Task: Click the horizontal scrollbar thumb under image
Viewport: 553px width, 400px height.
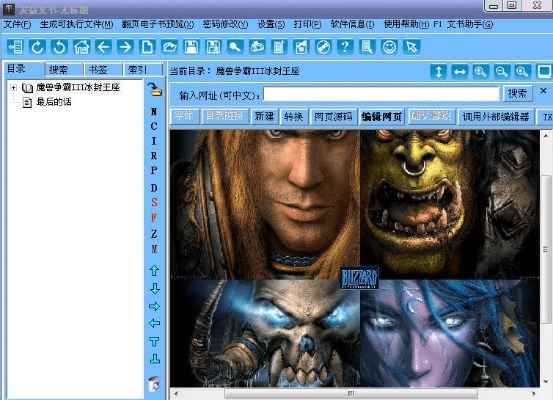Action: coord(351,393)
